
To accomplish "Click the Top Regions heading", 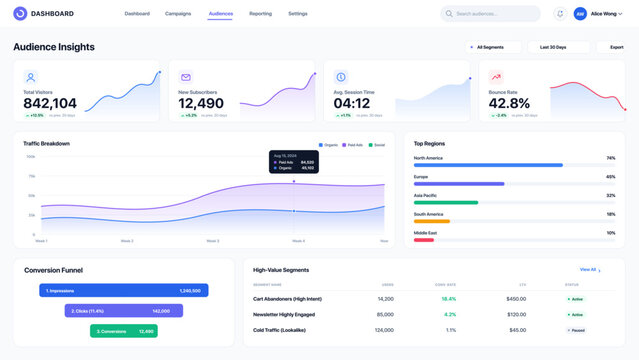I will [x=429, y=144].
